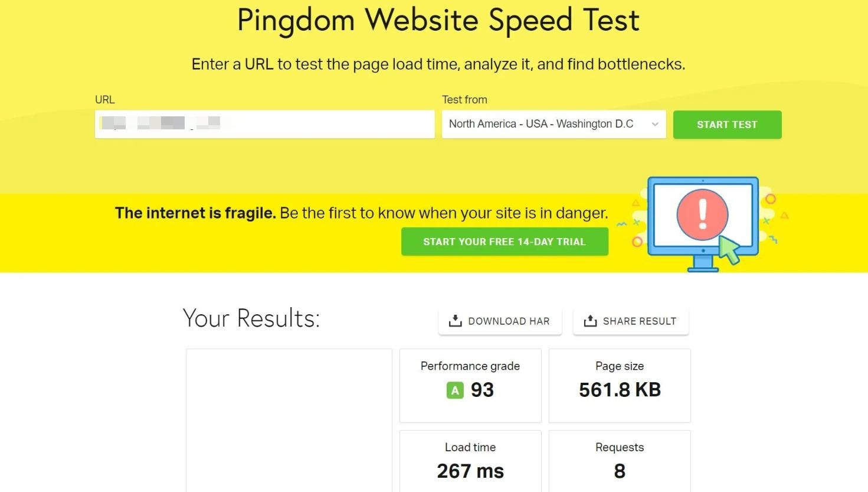Click the DOWNLOAD HAR label
This screenshot has height=492, width=868.
510,321
